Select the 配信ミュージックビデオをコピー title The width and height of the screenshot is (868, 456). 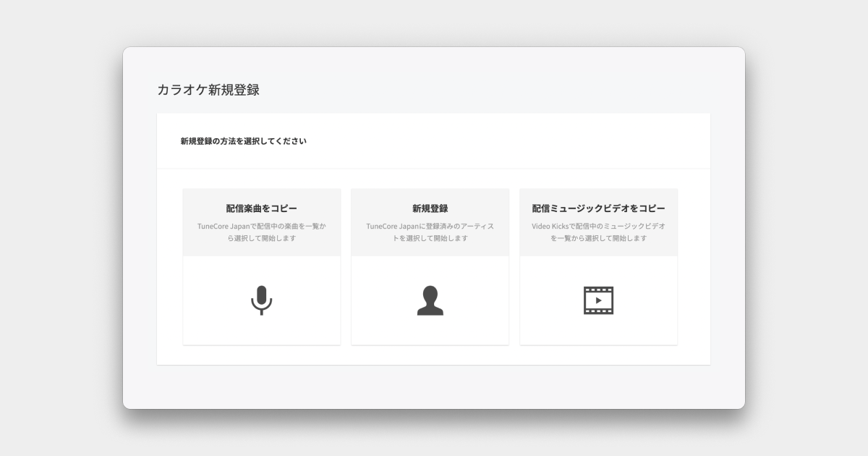tap(598, 208)
